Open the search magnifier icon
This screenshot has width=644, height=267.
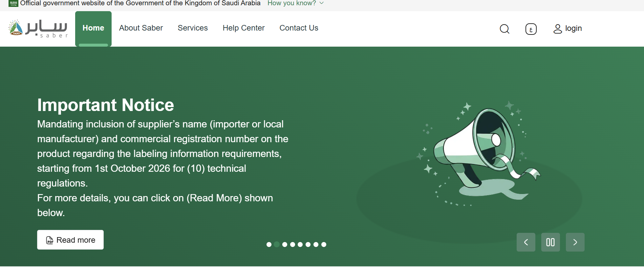(x=504, y=29)
